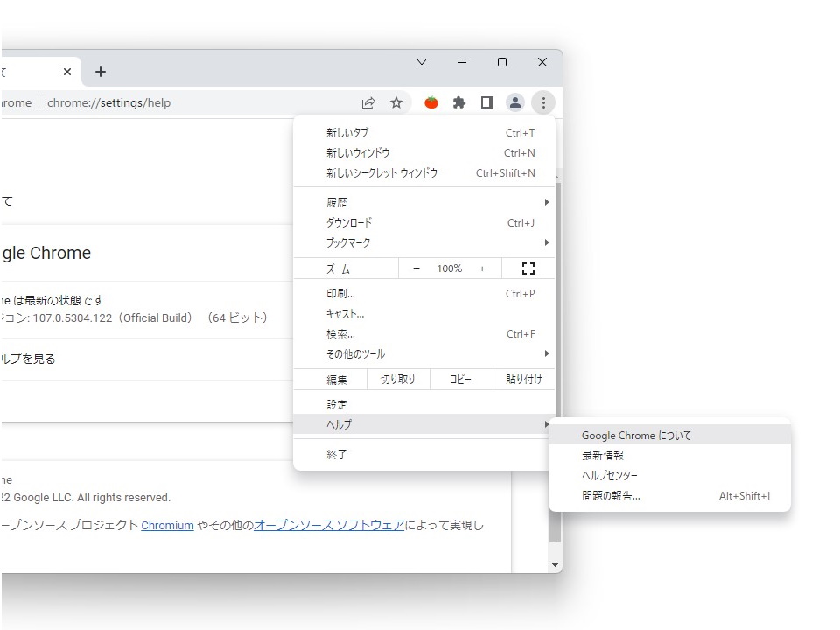The width and height of the screenshot is (840, 630).
Task: Open a new tab with the plus icon
Action: click(100, 72)
